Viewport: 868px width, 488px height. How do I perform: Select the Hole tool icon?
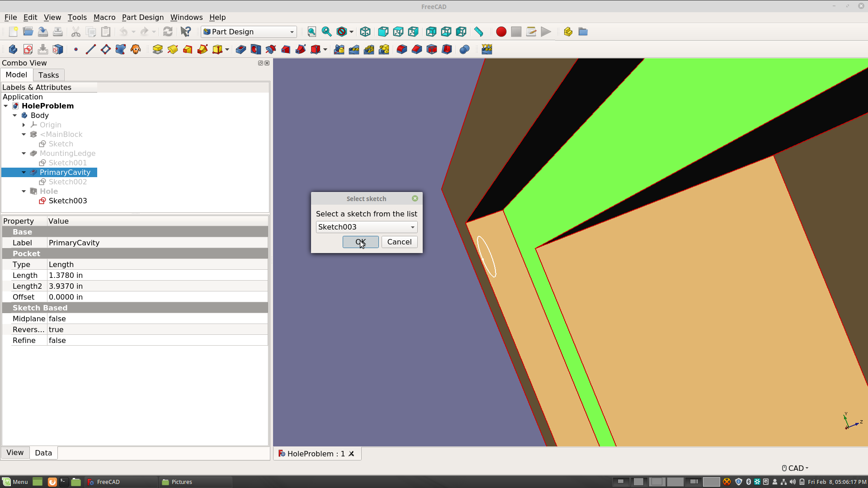pyautogui.click(x=256, y=49)
